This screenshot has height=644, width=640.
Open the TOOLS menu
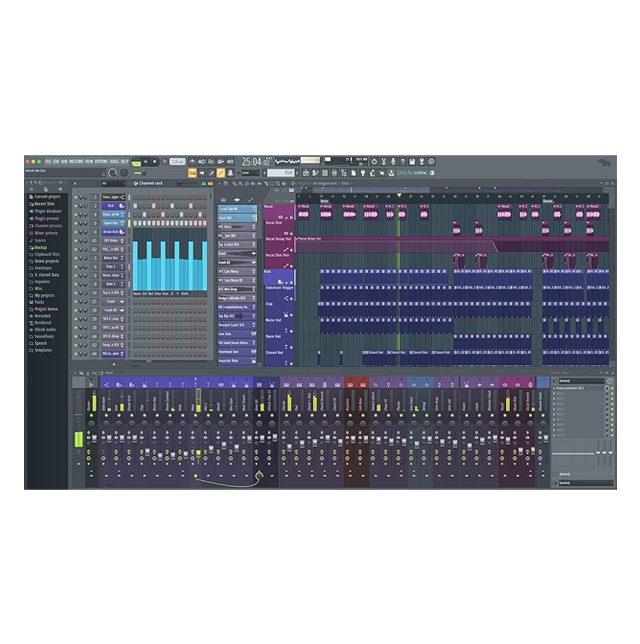coord(114,161)
